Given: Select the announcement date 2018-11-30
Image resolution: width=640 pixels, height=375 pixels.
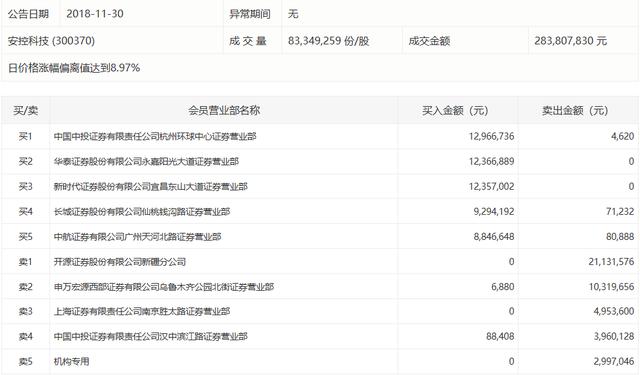Looking at the screenshot, I should pos(95,14).
